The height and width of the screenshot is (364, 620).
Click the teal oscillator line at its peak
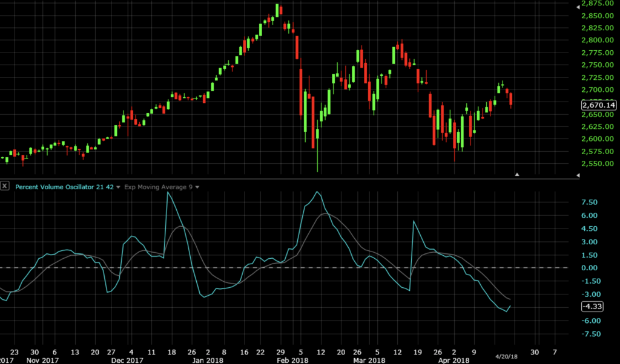[317, 192]
